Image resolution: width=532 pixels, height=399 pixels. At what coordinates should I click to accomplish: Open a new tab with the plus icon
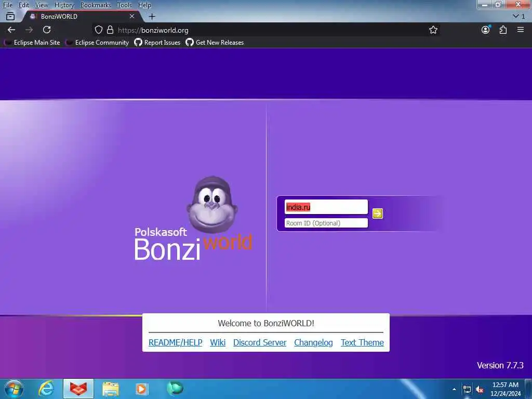pyautogui.click(x=152, y=16)
